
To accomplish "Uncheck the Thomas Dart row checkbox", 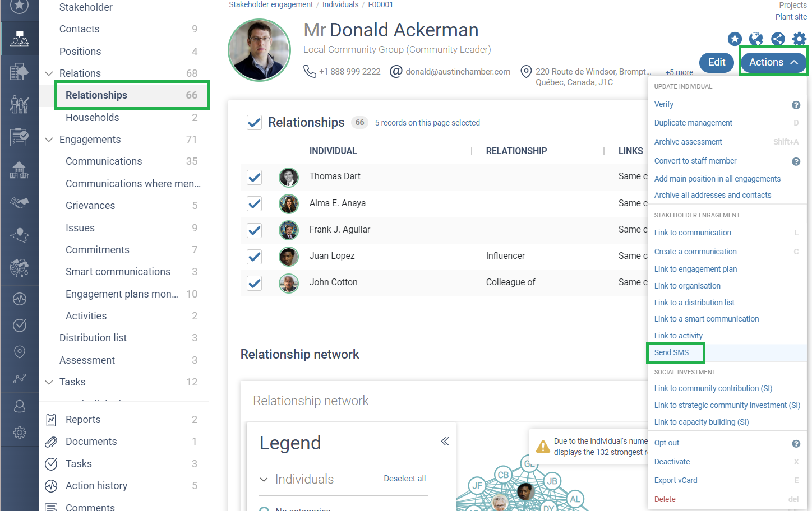I will point(255,177).
